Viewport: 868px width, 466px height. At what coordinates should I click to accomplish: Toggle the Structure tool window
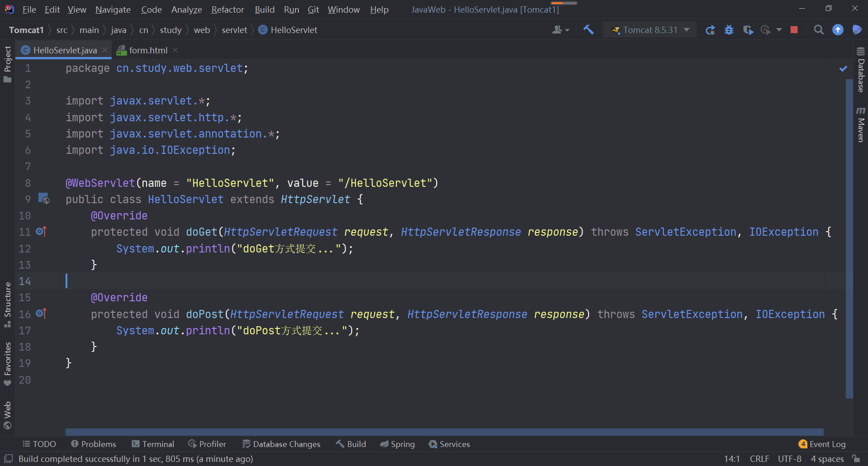(7, 299)
